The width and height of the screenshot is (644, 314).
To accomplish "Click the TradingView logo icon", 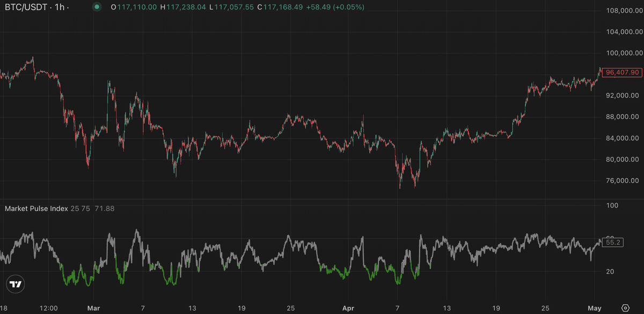I will [x=16, y=285].
